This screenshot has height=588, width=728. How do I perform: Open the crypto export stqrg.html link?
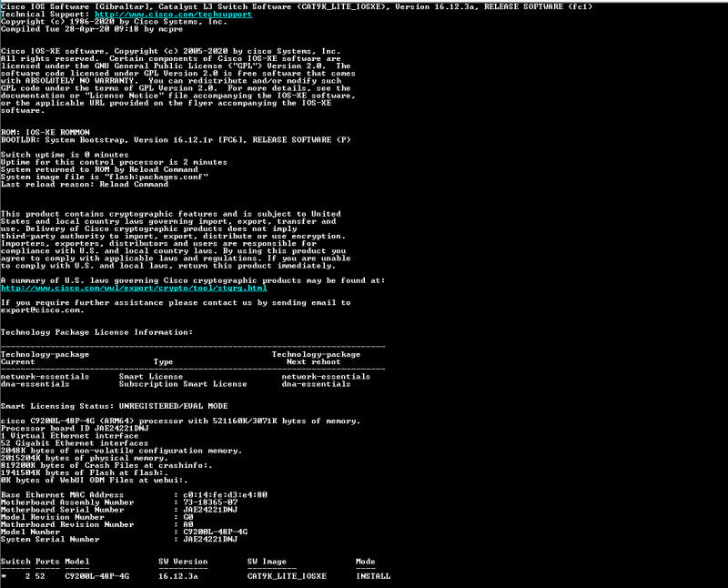[134, 288]
